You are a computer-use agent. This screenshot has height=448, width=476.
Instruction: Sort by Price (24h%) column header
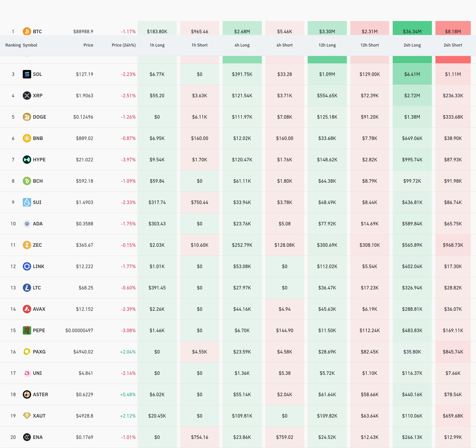[124, 45]
